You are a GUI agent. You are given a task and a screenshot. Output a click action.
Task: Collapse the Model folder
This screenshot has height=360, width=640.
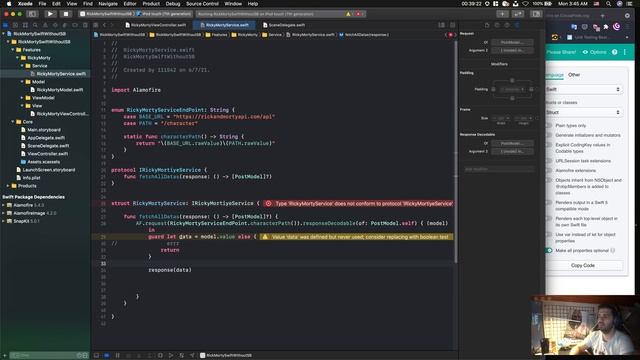coord(22,82)
